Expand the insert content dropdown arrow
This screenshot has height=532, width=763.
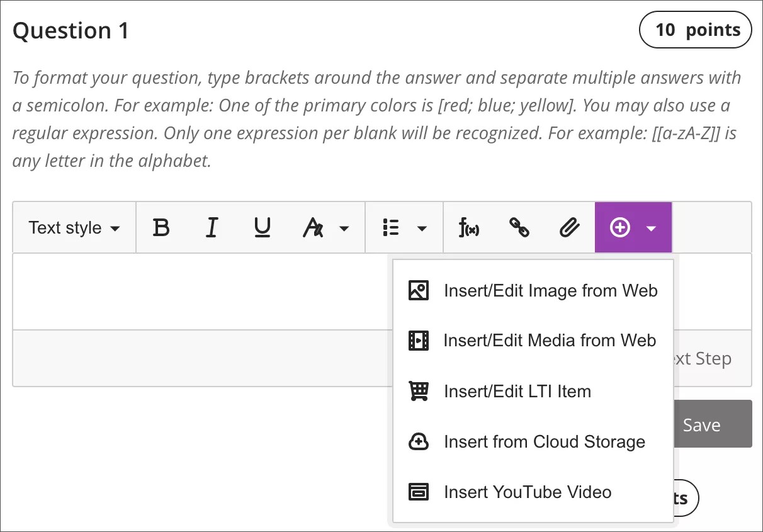[x=650, y=227]
